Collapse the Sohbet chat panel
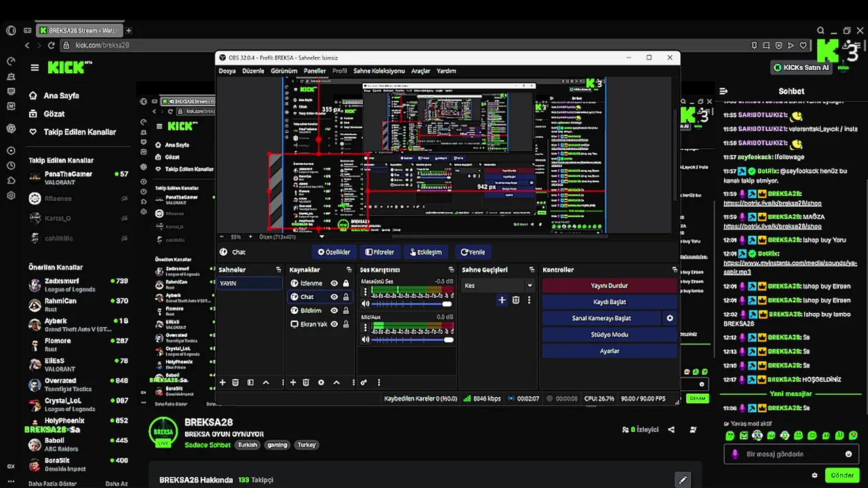 pos(724,91)
